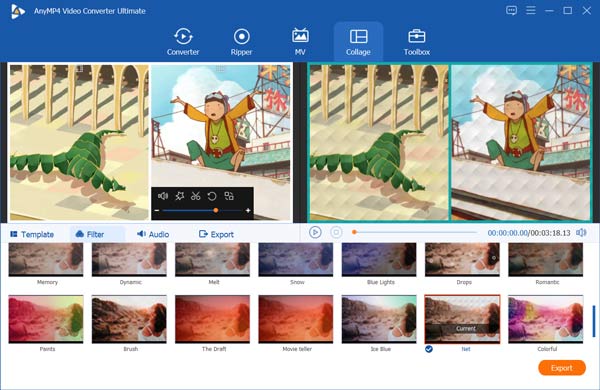Click the right preview pane output

450,142
